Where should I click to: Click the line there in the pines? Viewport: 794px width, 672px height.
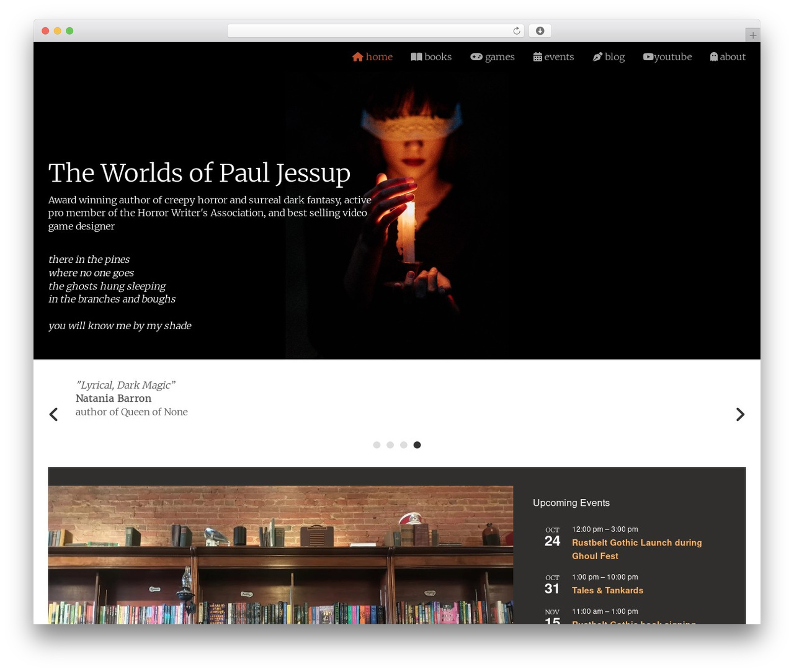point(89,260)
